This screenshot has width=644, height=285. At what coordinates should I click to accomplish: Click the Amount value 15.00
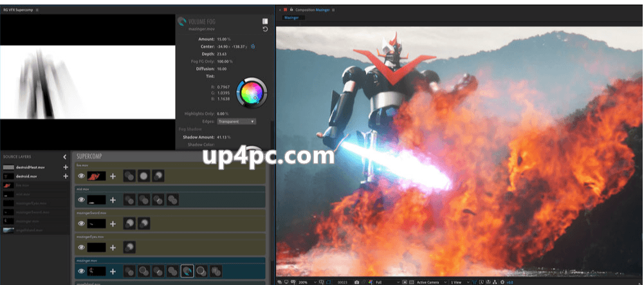coord(223,39)
